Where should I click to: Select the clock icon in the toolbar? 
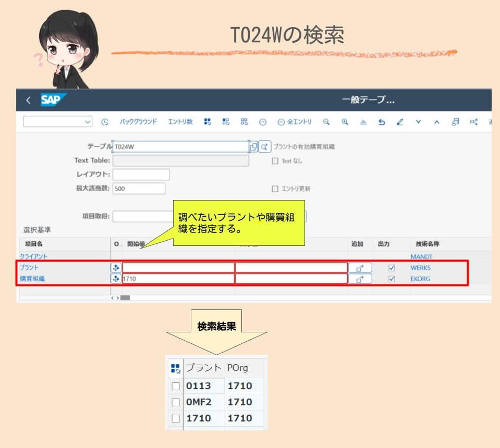106,121
